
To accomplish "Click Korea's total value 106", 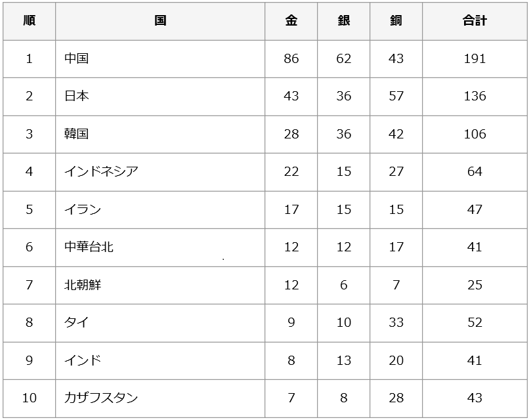I will click(475, 135).
